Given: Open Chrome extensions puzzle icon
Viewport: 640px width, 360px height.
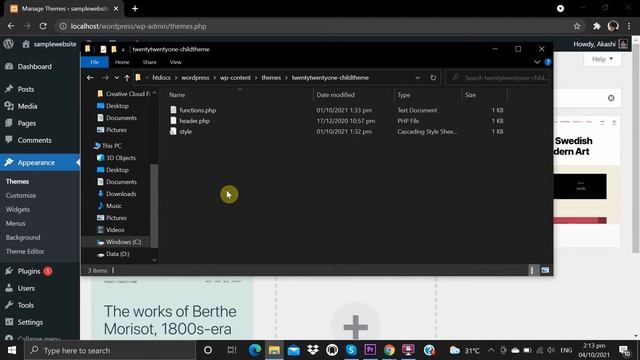Looking at the screenshot, I should click(x=597, y=26).
